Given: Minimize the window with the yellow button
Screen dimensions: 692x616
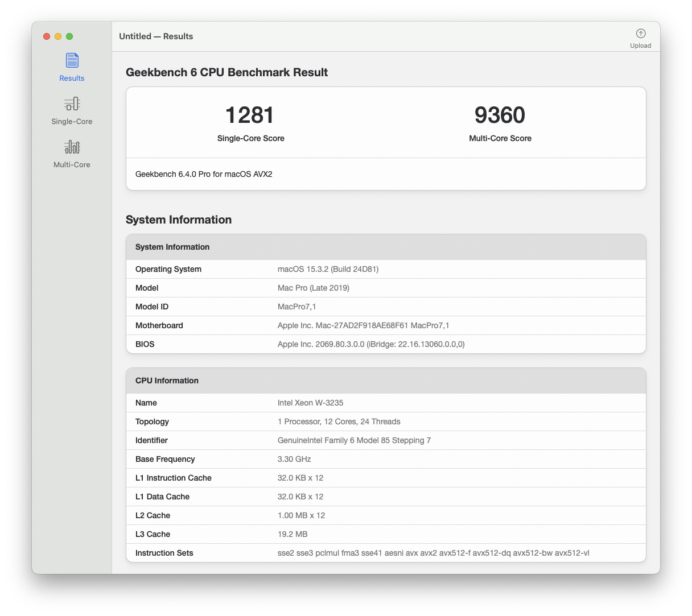Looking at the screenshot, I should click(58, 36).
